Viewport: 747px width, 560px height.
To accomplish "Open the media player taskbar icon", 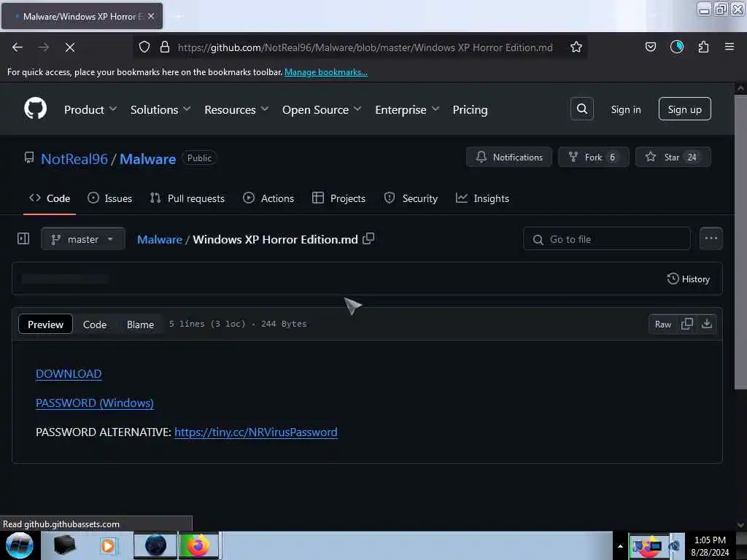I will coord(108,545).
